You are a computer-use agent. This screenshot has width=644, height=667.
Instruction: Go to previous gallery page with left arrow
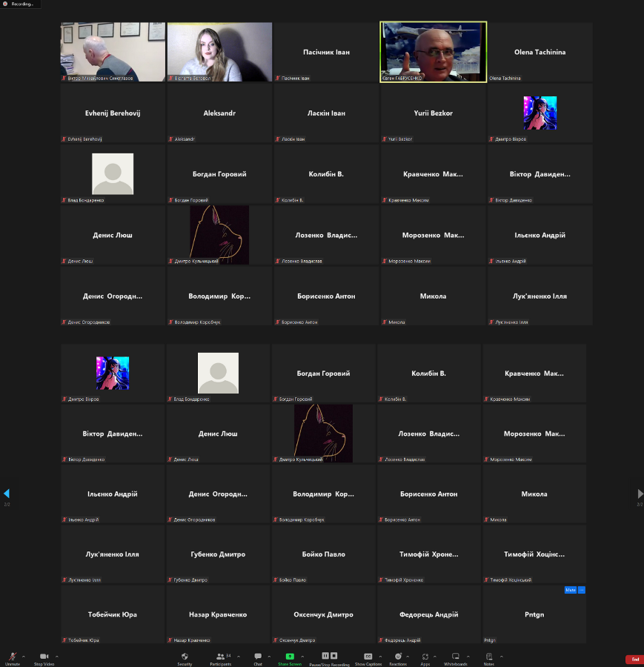pos(7,494)
